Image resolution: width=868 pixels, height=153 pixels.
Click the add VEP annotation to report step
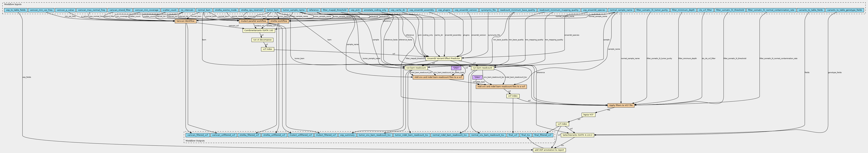pyautogui.click(x=550, y=150)
